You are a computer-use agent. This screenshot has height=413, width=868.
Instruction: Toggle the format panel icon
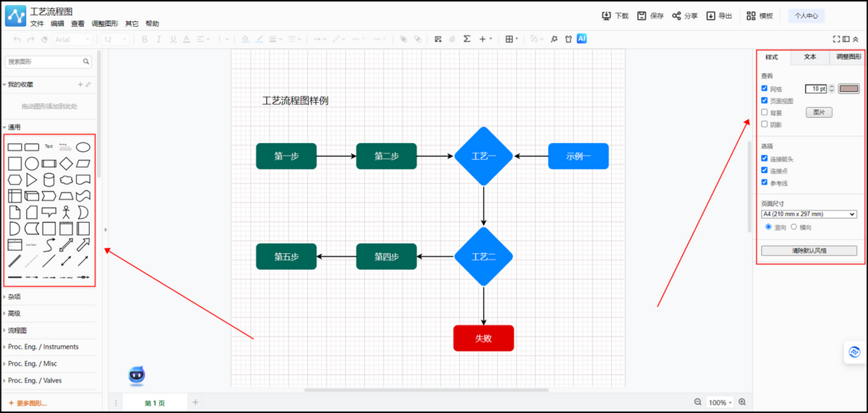click(846, 39)
